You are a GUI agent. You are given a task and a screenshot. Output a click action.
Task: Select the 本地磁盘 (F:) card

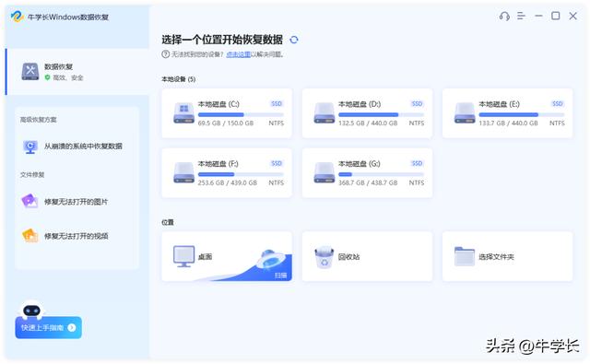point(227,172)
